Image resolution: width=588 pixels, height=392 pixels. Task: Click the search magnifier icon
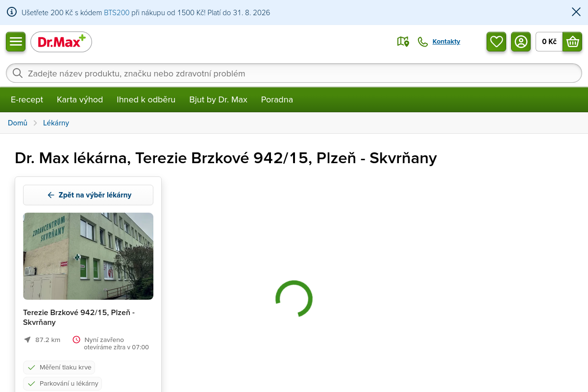18,73
